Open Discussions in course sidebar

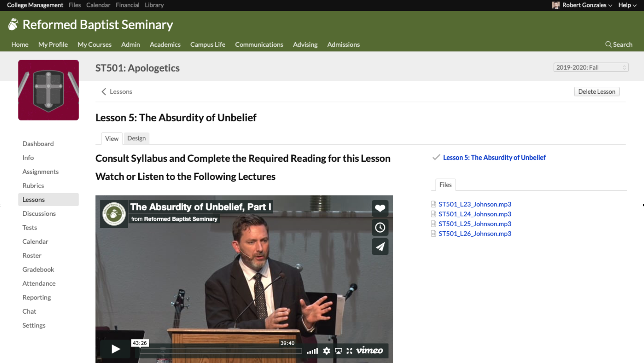tap(39, 214)
